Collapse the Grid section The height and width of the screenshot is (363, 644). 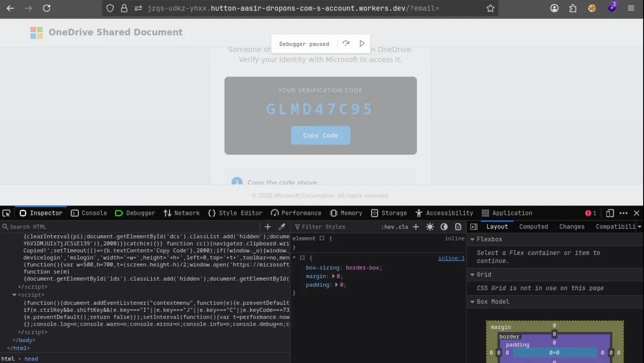[472, 275]
